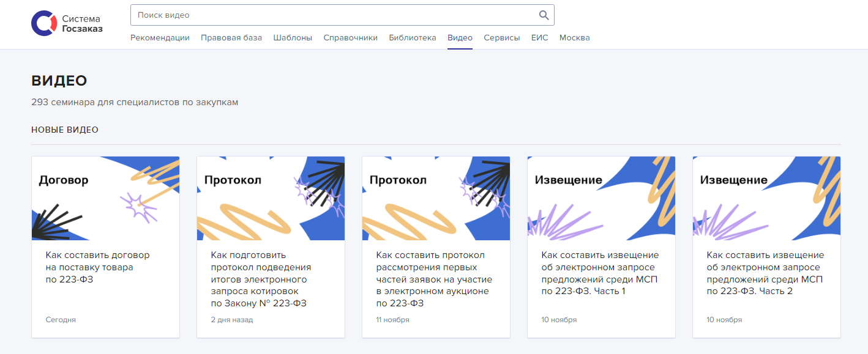The image size is (868, 354).
Task: Open Извещение thumbnail for Часть 2 video
Action: [766, 198]
